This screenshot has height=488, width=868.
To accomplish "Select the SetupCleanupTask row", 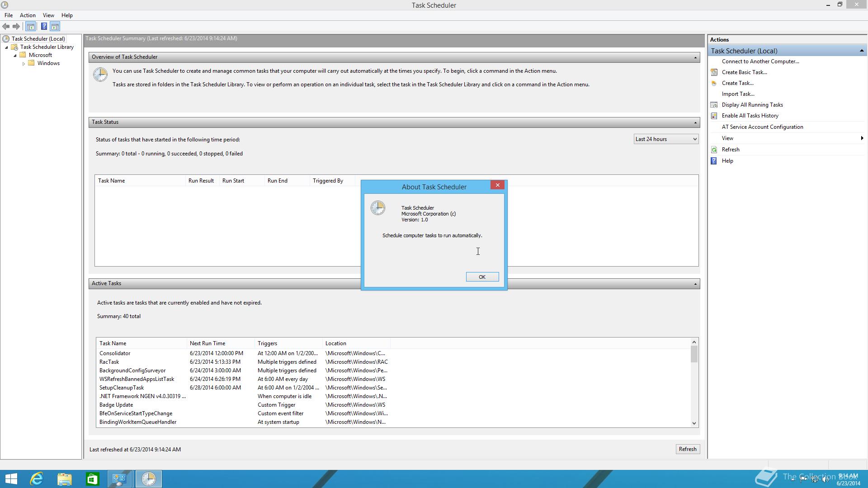I will (x=393, y=388).
